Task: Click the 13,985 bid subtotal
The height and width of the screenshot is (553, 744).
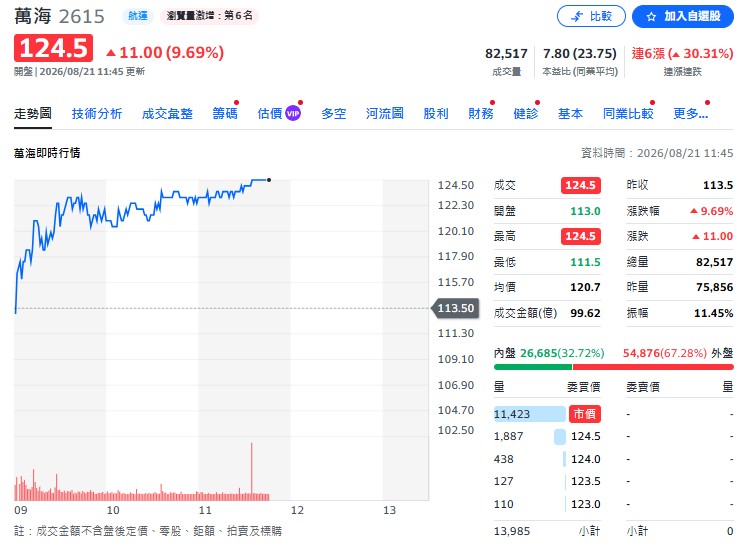Action: 512,531
